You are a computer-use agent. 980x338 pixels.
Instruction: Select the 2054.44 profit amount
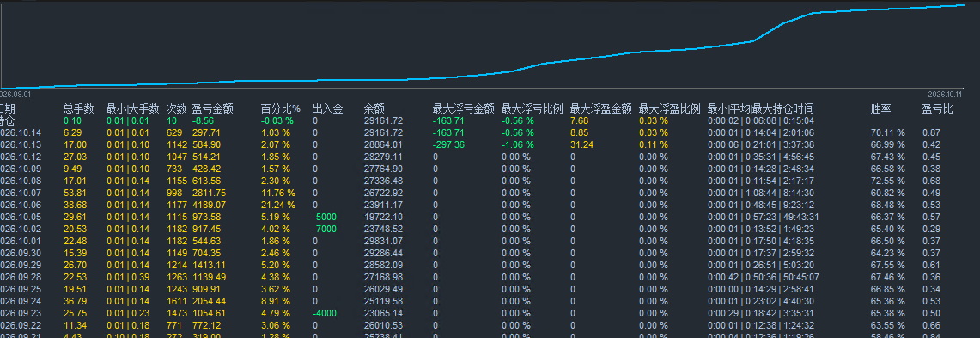209,301
